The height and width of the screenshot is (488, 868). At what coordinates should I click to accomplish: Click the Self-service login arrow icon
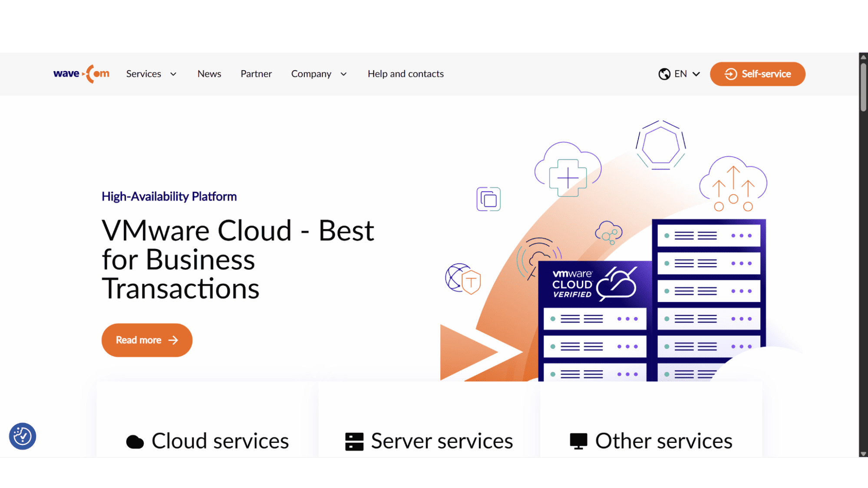731,74
